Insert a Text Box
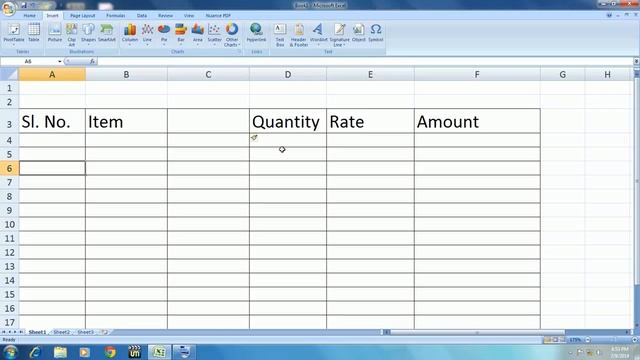This screenshot has height=360, width=640. pyautogui.click(x=280, y=35)
